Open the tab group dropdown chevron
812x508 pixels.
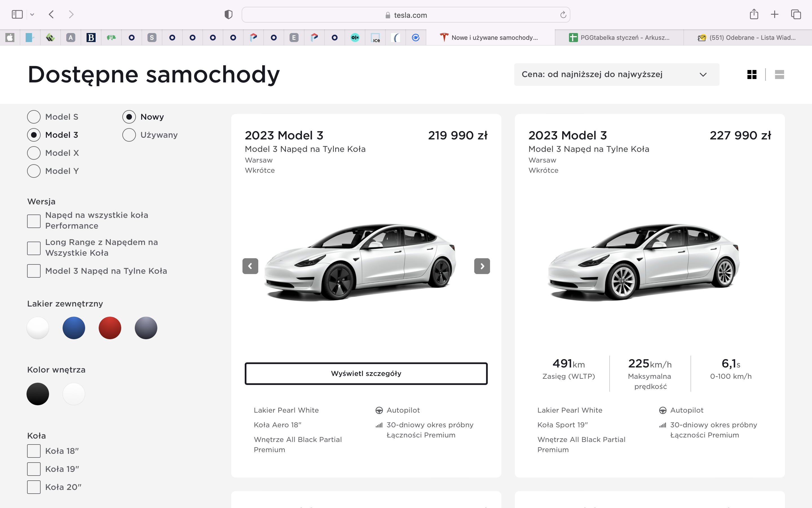tap(32, 15)
